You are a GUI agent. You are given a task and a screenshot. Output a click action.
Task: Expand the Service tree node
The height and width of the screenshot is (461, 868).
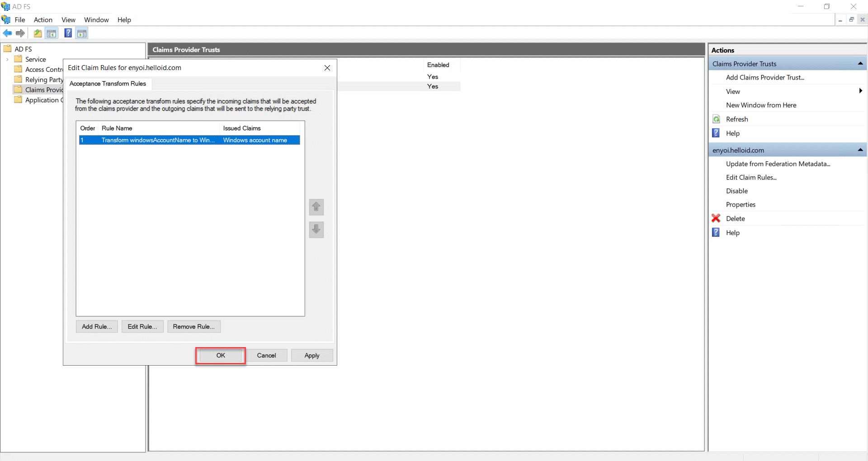coord(7,59)
